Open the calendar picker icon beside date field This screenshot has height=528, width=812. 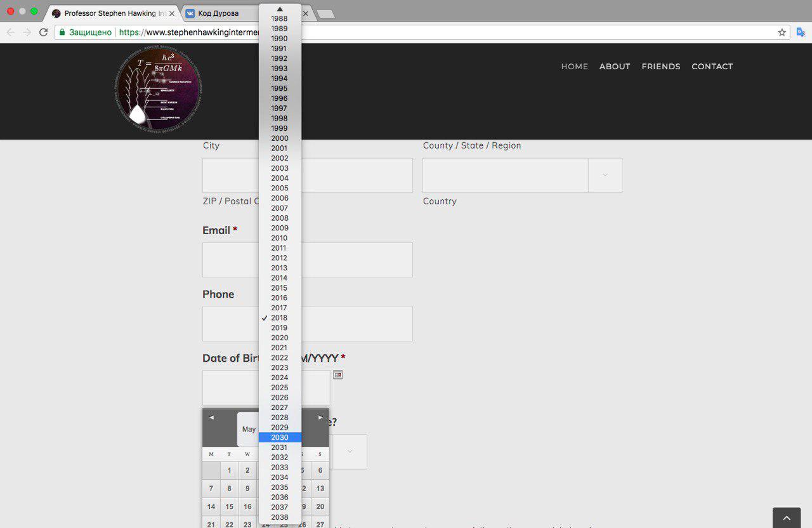click(338, 375)
